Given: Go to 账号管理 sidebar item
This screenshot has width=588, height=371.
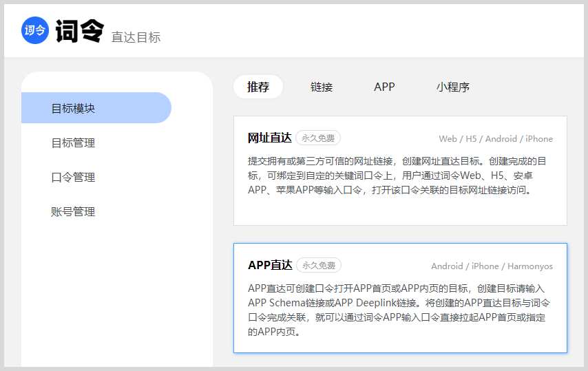Looking at the screenshot, I should click(73, 212).
